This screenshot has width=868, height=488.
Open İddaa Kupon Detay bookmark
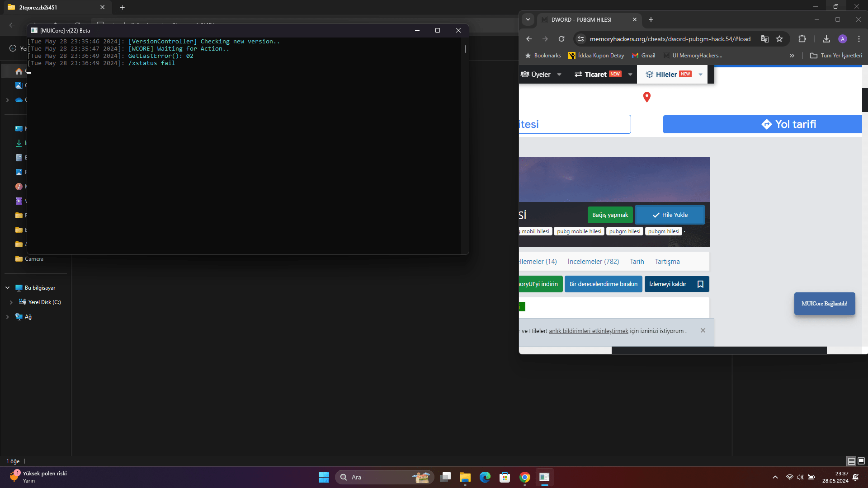596,56
